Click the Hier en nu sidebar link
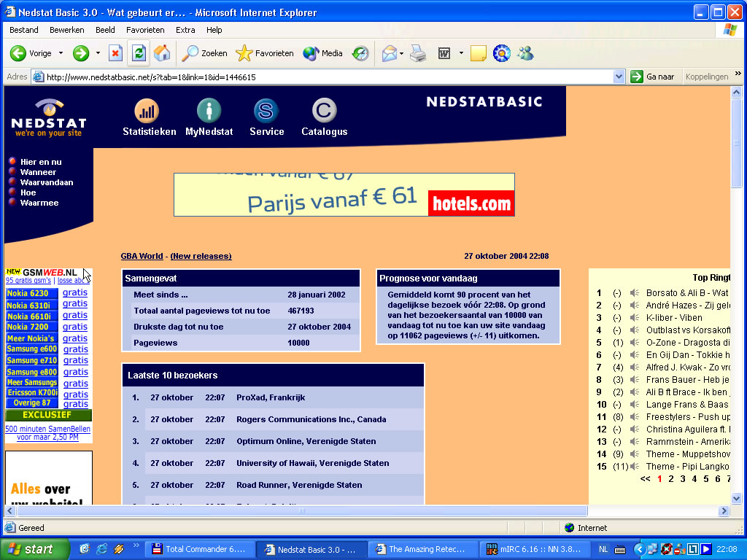747x560 pixels. (41, 162)
